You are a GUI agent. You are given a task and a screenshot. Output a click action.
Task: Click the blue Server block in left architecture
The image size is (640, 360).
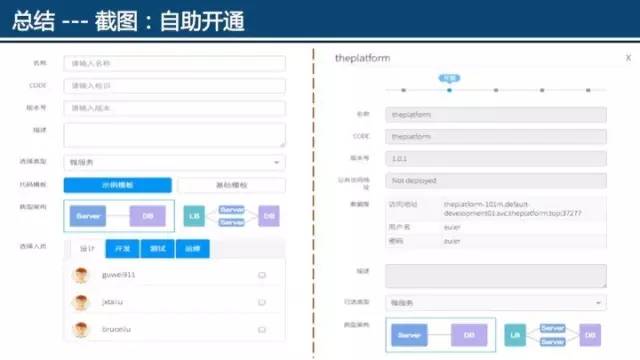pos(88,216)
